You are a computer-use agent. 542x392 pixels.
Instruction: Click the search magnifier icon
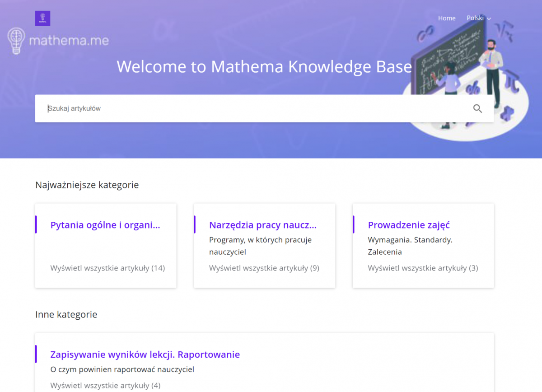pos(477,108)
